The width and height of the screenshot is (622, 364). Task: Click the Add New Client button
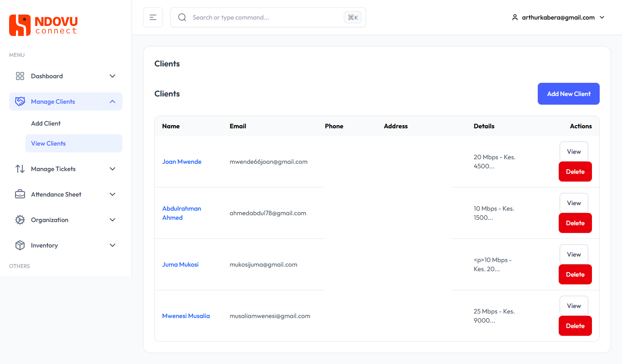568,94
